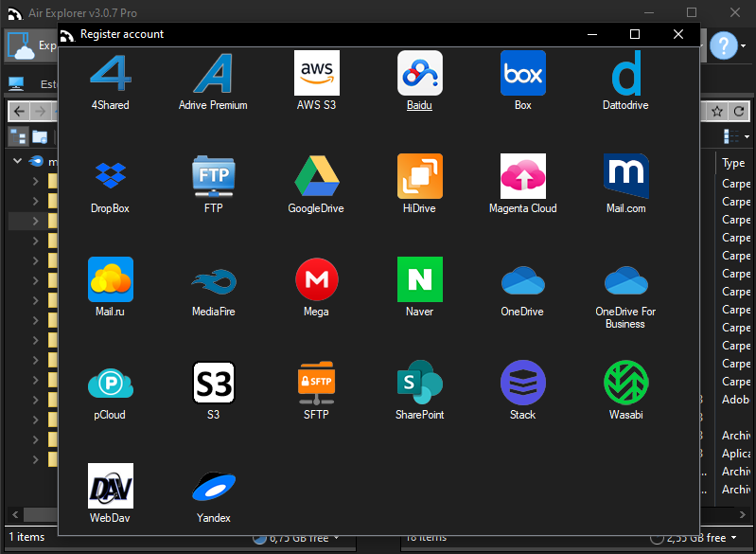
Task: Close the Register account dialog
Action: (677, 34)
